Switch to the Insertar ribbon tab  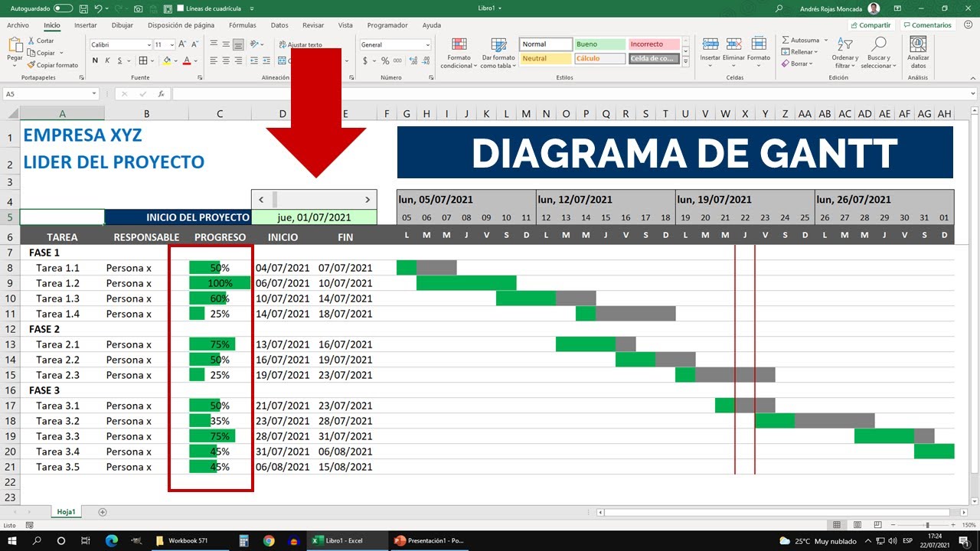(x=85, y=25)
